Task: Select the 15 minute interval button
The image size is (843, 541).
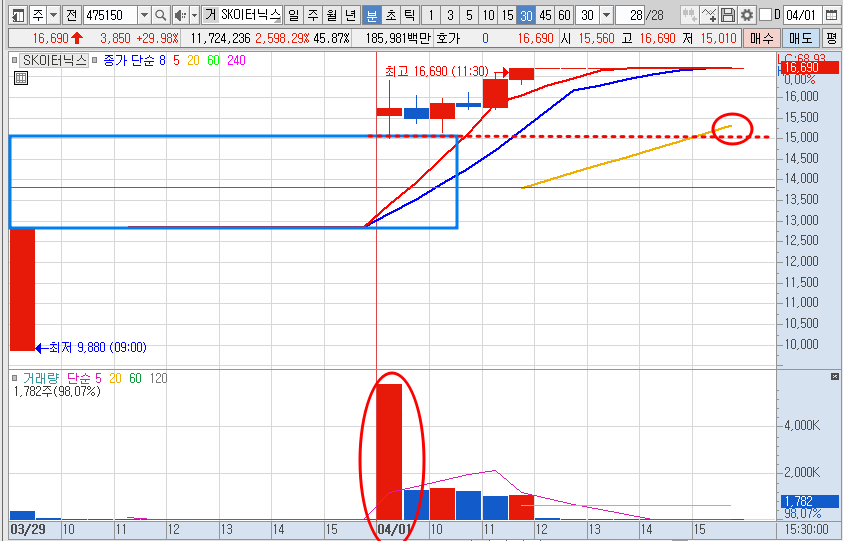Action: (508, 15)
